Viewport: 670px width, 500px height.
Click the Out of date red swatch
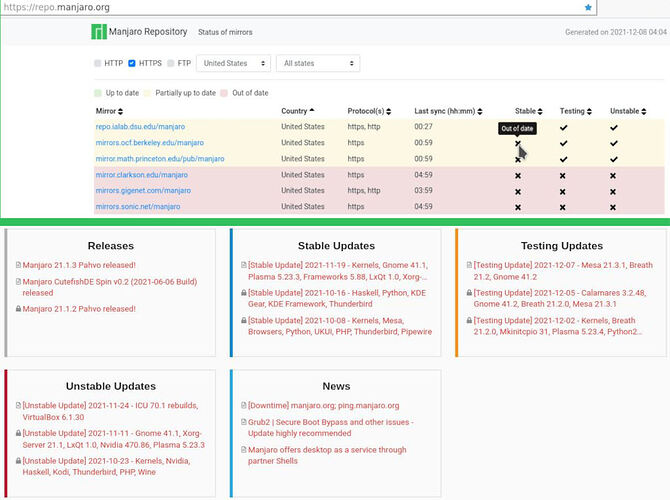(224, 93)
